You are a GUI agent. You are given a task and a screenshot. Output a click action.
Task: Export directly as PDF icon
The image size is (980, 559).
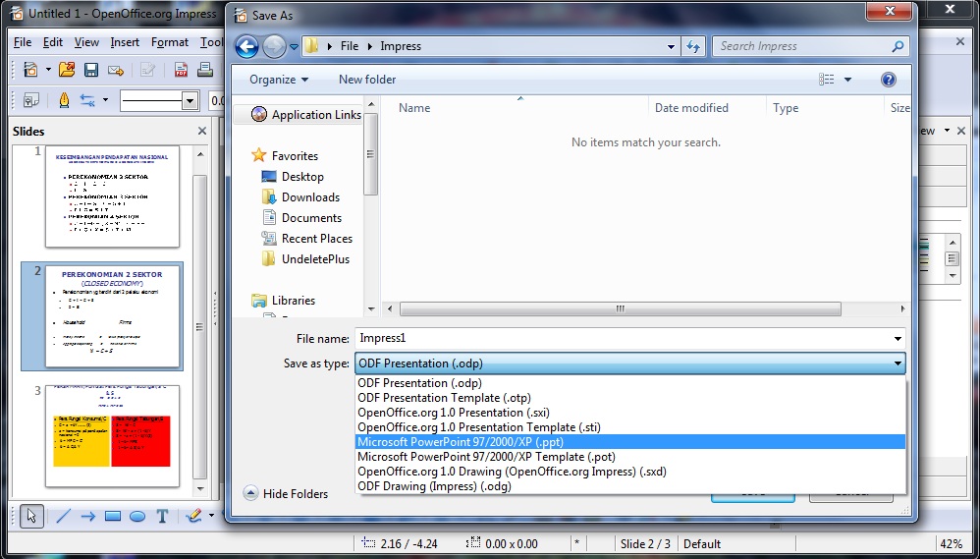pyautogui.click(x=182, y=70)
